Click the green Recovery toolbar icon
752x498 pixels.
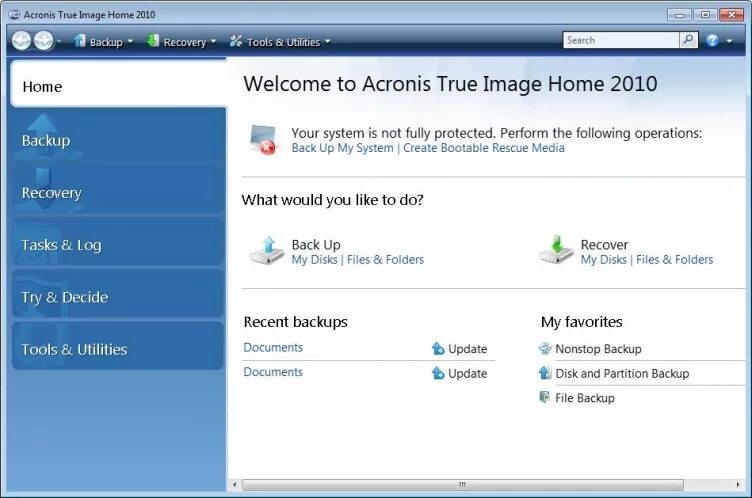click(x=153, y=41)
